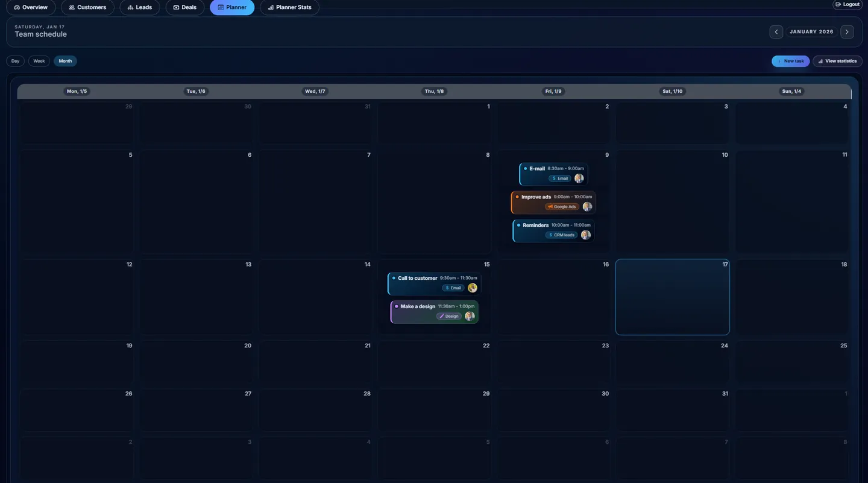The height and width of the screenshot is (483, 868).
Task: Open View statistics
Action: (x=837, y=61)
